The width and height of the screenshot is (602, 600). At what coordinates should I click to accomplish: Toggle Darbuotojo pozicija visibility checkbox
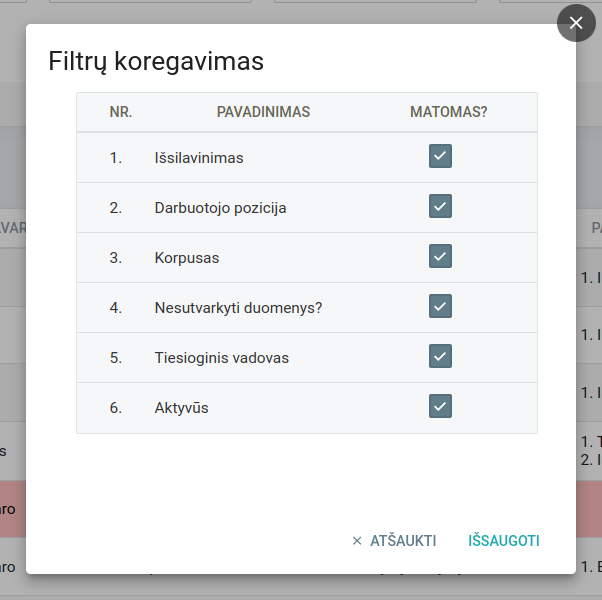pyautogui.click(x=440, y=206)
